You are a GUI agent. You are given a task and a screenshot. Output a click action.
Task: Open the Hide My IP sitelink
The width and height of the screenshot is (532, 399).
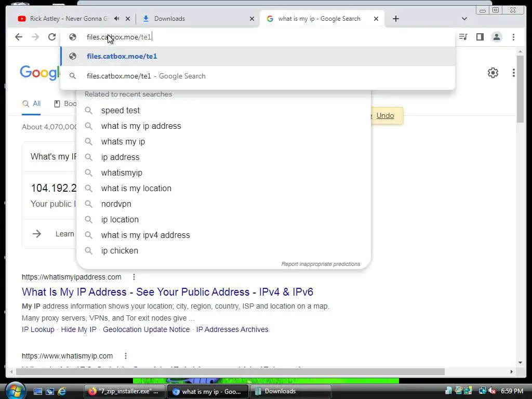coord(79,329)
